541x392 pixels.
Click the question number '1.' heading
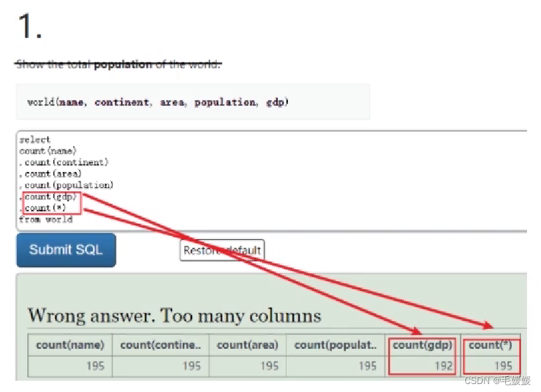(x=30, y=26)
